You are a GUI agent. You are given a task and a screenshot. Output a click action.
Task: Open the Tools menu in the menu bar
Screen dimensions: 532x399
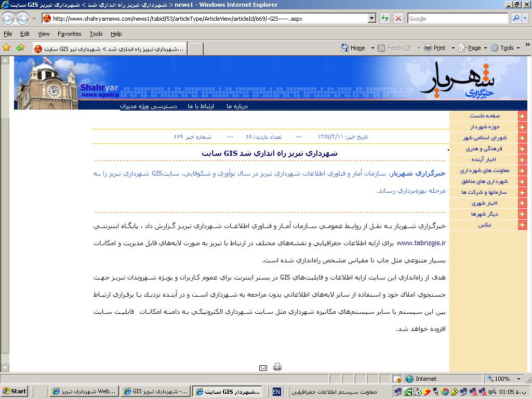point(96,34)
